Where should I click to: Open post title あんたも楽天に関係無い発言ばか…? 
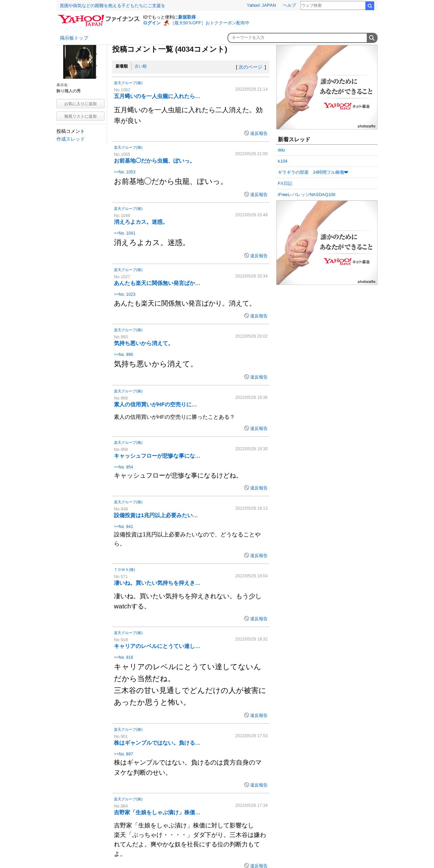pyautogui.click(x=157, y=283)
